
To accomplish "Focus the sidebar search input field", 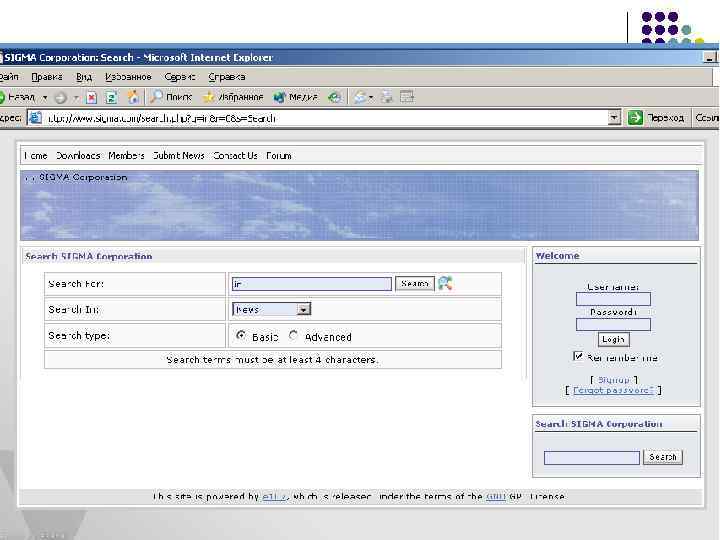I will (x=592, y=457).
